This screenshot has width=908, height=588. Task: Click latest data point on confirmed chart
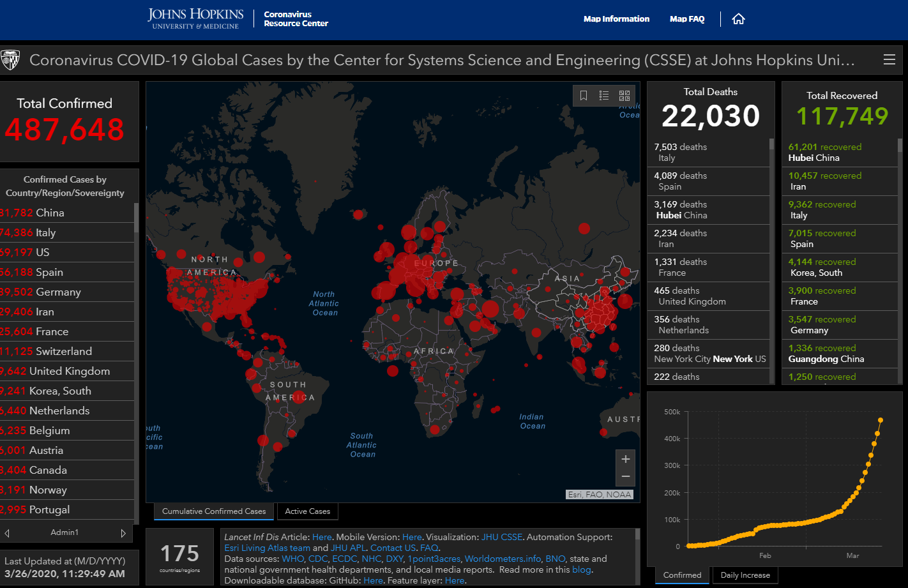881,420
